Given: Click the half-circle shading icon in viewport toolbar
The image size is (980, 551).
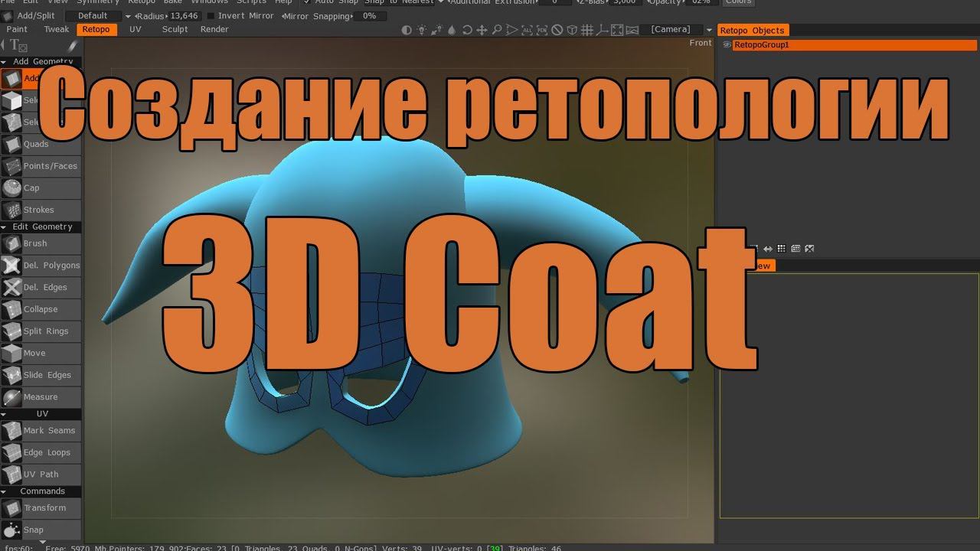Looking at the screenshot, I should pyautogui.click(x=407, y=31).
